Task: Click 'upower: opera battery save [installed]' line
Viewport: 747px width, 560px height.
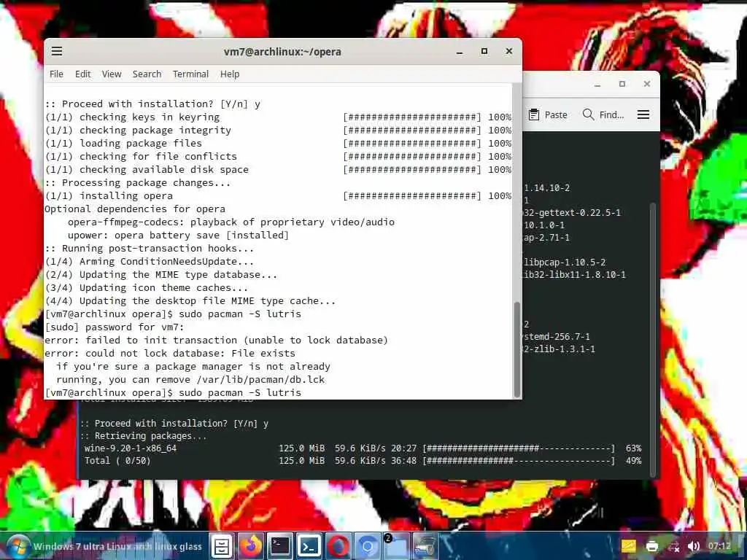Action: click(178, 236)
